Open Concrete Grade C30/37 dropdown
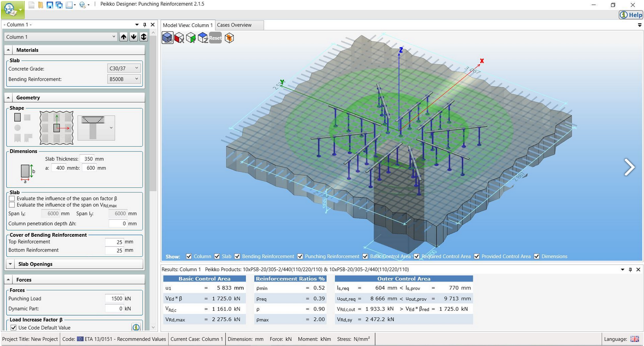 [124, 68]
